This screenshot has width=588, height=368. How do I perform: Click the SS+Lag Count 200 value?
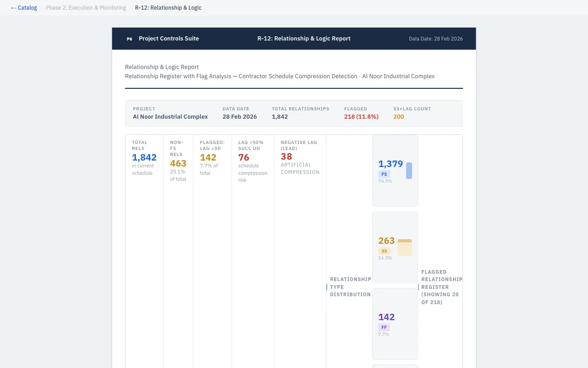398,117
